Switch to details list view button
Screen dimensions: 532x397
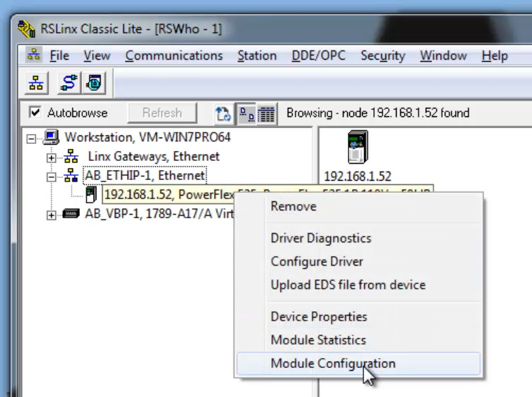pyautogui.click(x=266, y=113)
